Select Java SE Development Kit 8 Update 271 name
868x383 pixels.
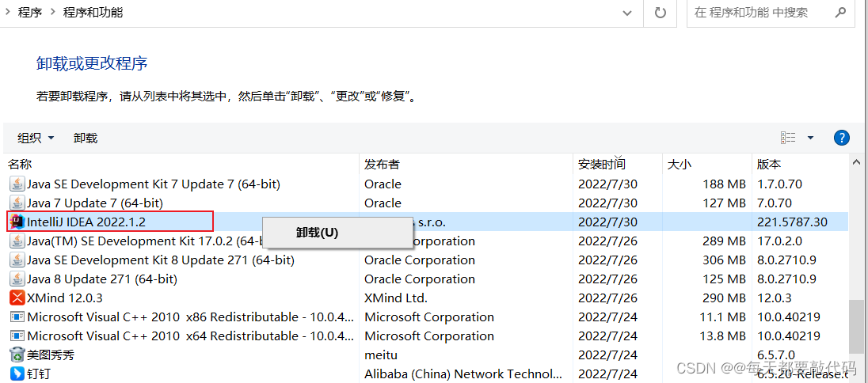click(161, 260)
